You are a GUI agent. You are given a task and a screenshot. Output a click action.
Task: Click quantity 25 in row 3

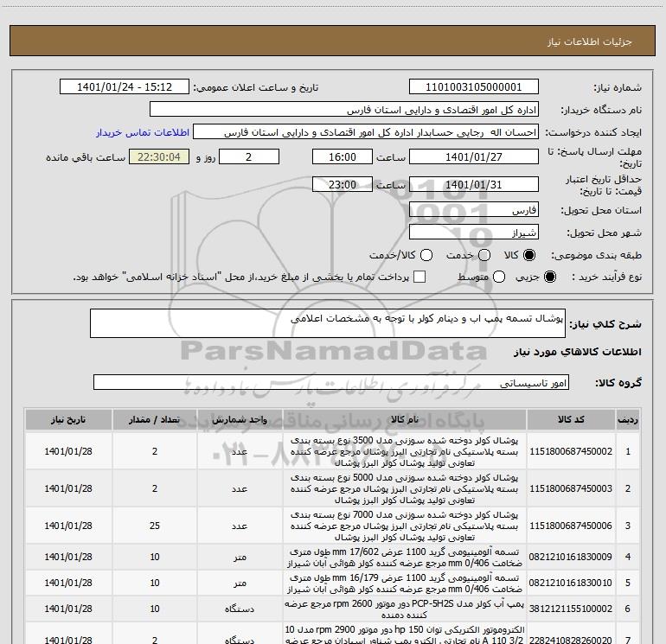155,526
